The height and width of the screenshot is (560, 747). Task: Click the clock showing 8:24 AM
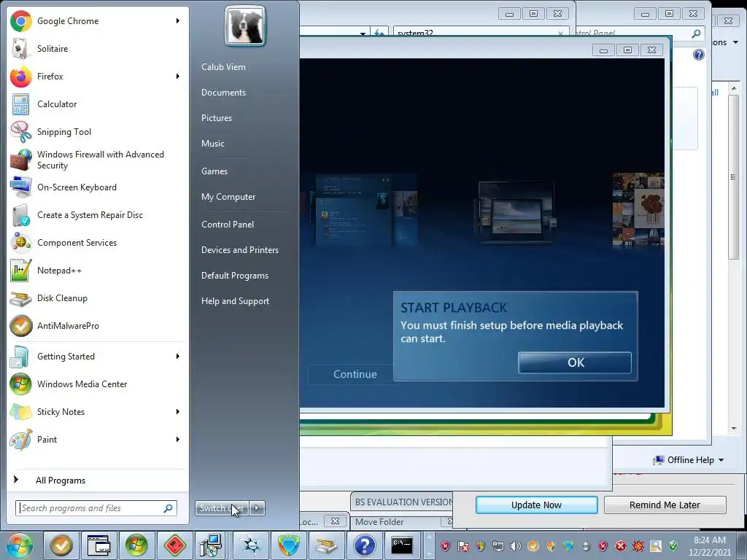pos(709,540)
